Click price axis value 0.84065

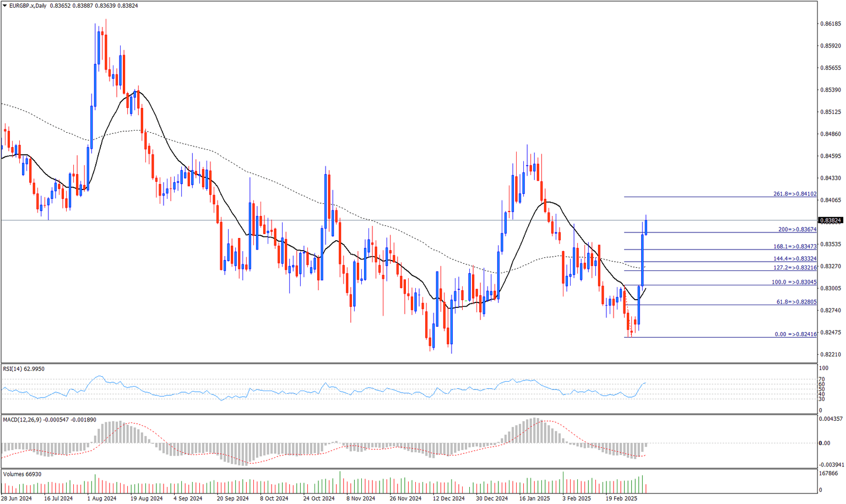pyautogui.click(x=831, y=200)
